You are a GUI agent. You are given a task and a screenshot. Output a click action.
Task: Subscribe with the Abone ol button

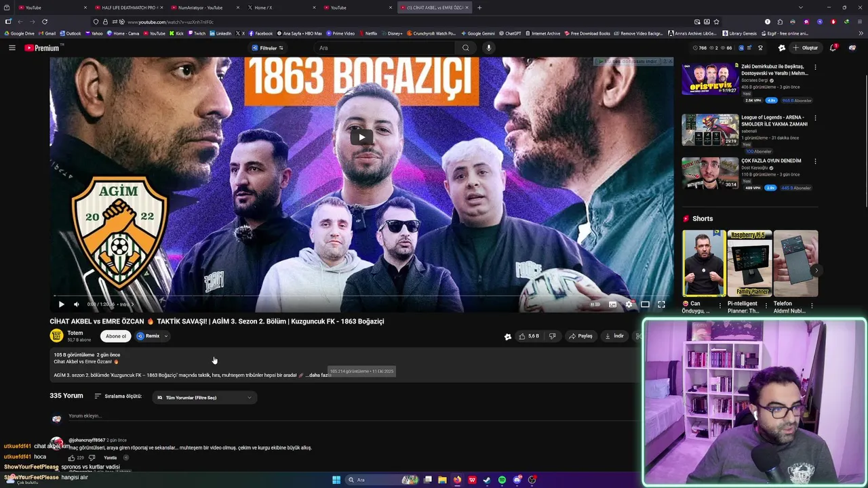(115, 336)
